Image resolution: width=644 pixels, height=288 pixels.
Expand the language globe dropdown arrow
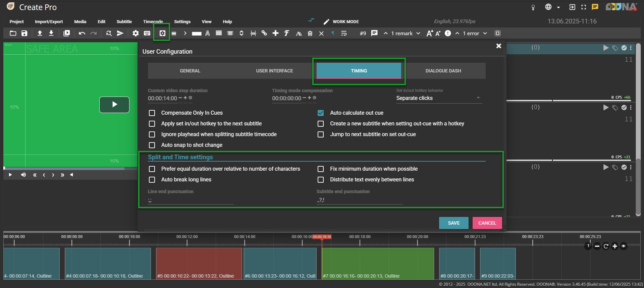[558, 7]
